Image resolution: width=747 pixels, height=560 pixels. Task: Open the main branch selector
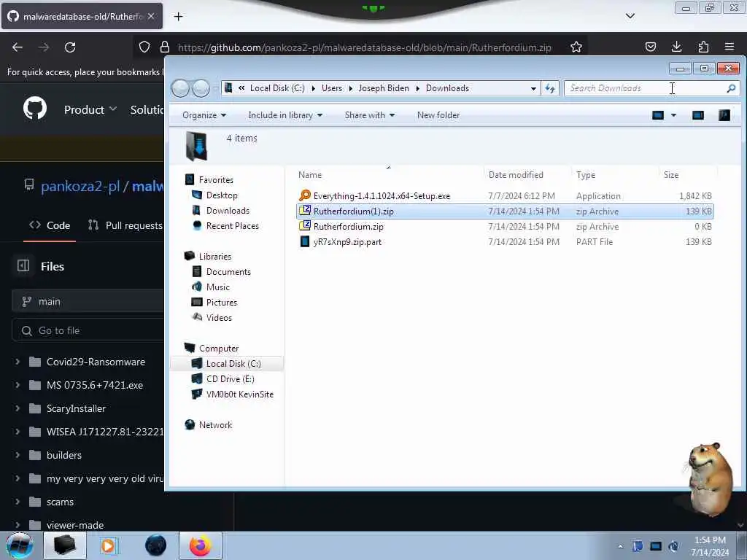click(88, 301)
